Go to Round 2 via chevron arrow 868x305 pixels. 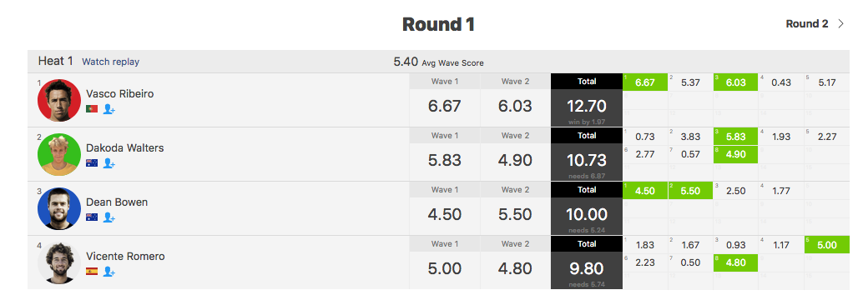[841, 24]
